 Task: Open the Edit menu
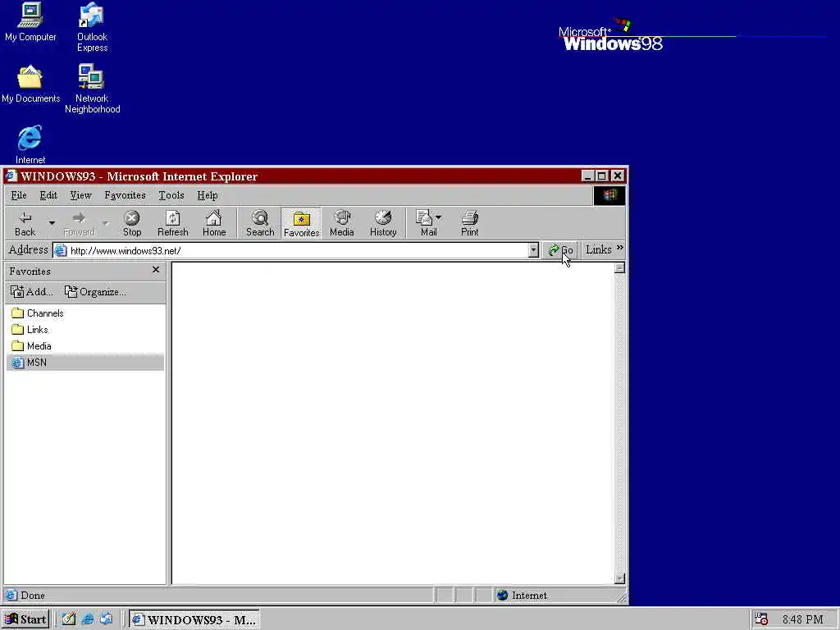[x=48, y=195]
